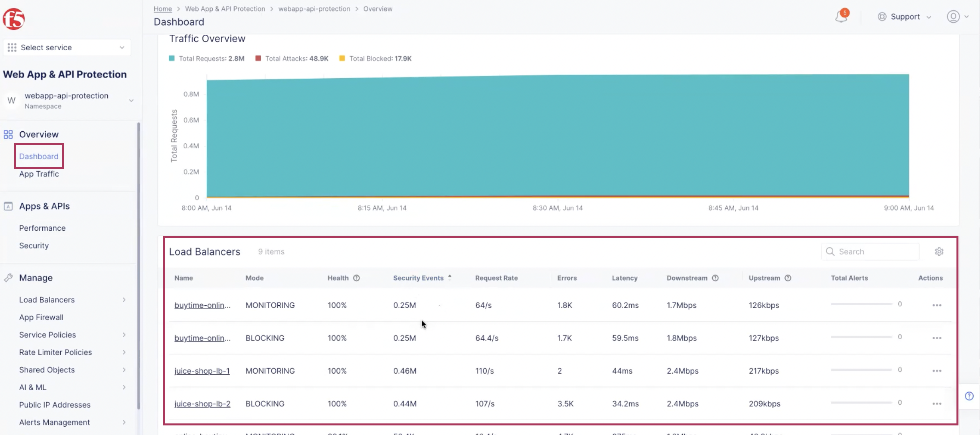Open the notifications bell icon

(x=842, y=16)
